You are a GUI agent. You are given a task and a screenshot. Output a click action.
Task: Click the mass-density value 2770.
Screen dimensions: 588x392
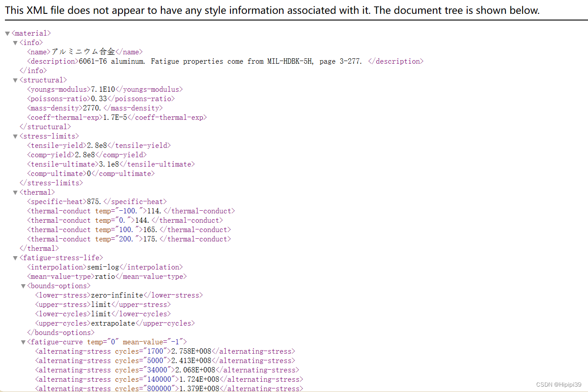tap(93, 108)
